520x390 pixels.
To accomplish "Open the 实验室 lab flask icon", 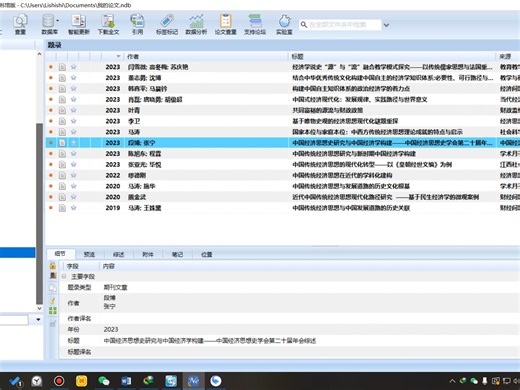I will click(284, 24).
